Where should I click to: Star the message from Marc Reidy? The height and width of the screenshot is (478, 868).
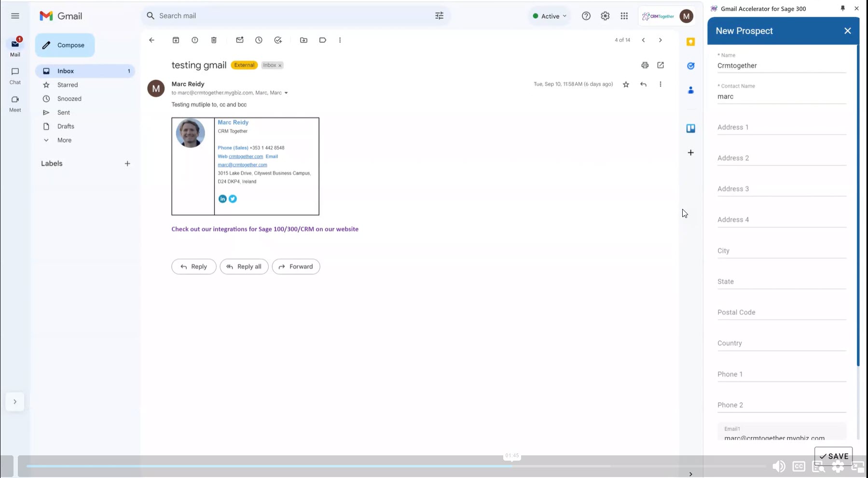pyautogui.click(x=626, y=84)
